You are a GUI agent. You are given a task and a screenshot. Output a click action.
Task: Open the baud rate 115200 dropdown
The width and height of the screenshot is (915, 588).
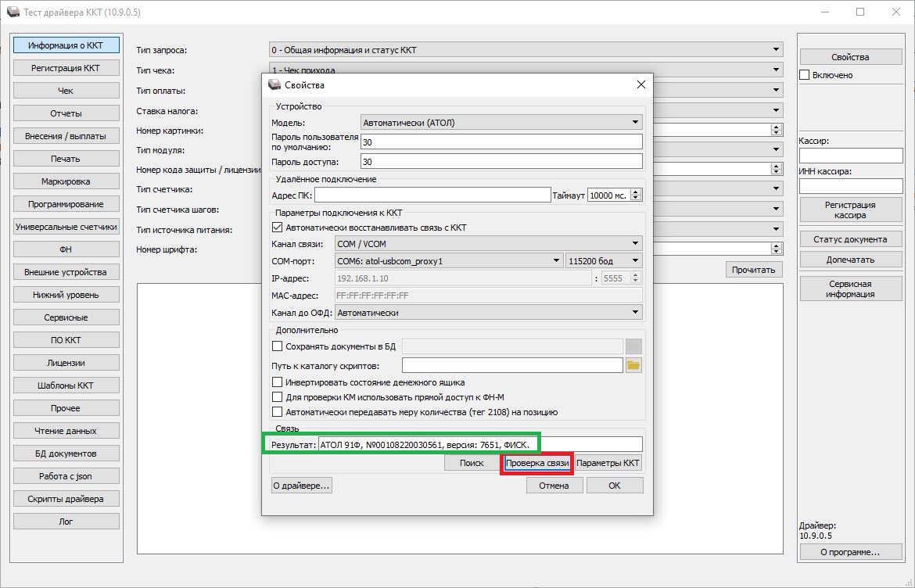click(604, 260)
